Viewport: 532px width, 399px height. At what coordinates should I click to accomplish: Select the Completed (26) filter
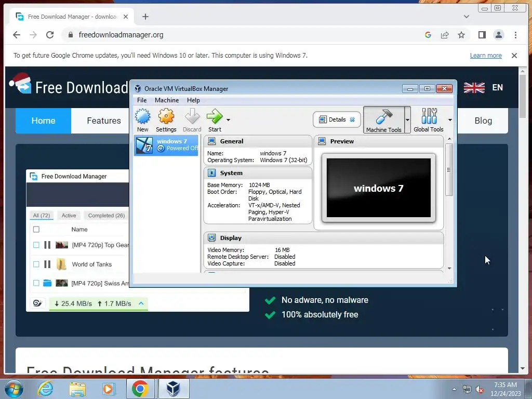(106, 216)
